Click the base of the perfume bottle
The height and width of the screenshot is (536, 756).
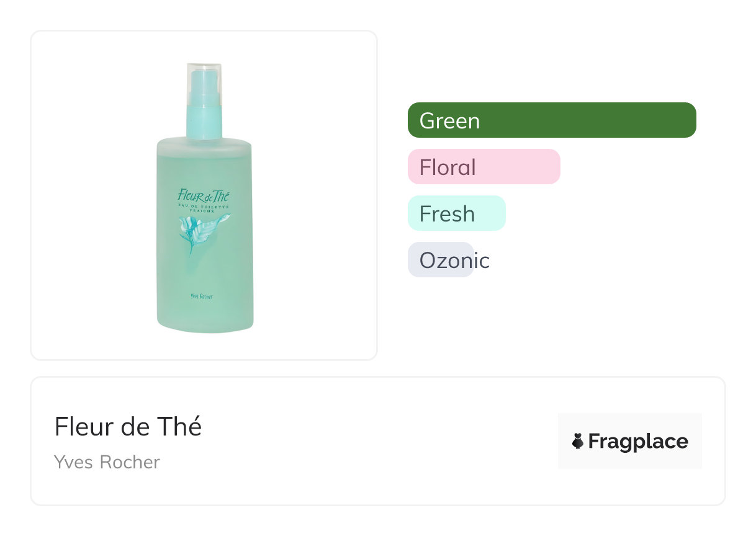pos(205,323)
